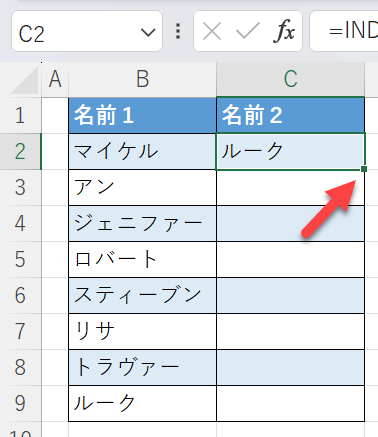378x437 pixels.
Task: Select empty cell C5 beside ロバート
Action: click(x=290, y=260)
